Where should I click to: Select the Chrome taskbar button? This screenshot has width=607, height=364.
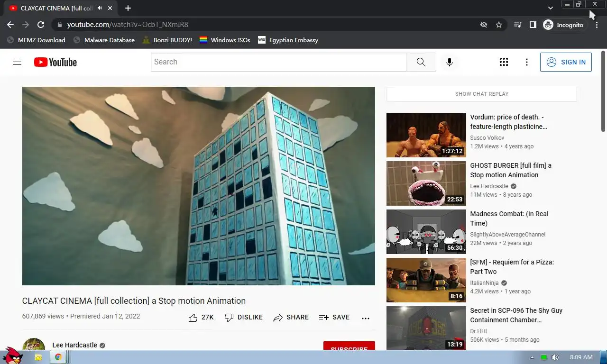[x=58, y=357]
